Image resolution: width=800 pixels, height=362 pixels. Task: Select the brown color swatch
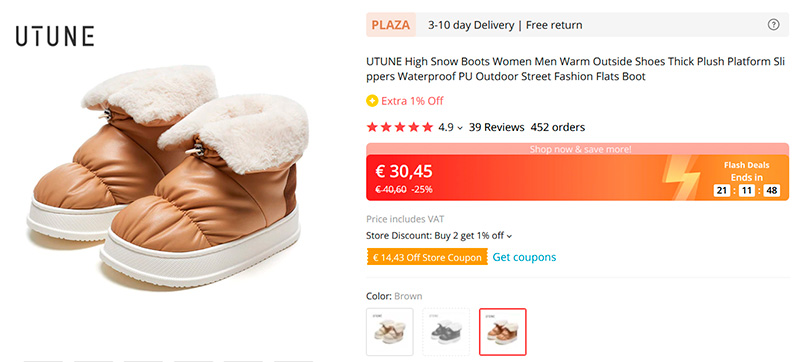[x=503, y=332]
